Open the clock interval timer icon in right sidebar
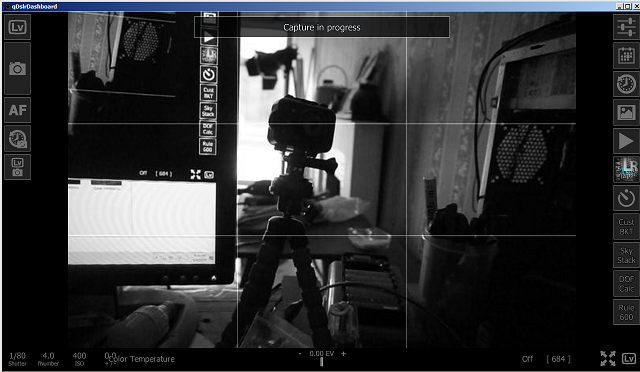Image resolution: width=640 pixels, height=372 pixels. pyautogui.click(x=626, y=84)
